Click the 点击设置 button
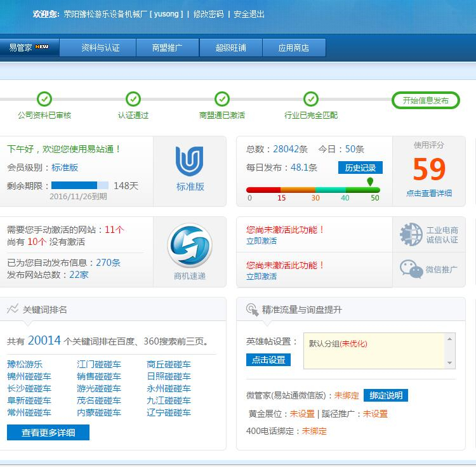The image size is (476, 467). pyautogui.click(x=268, y=360)
